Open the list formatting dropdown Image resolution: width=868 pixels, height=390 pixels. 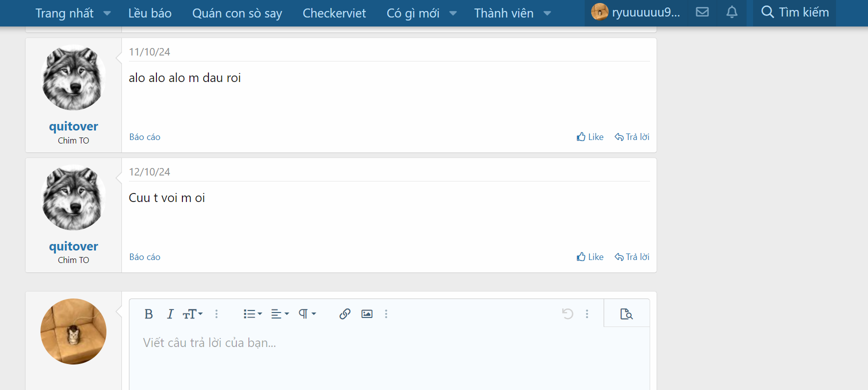coord(252,314)
